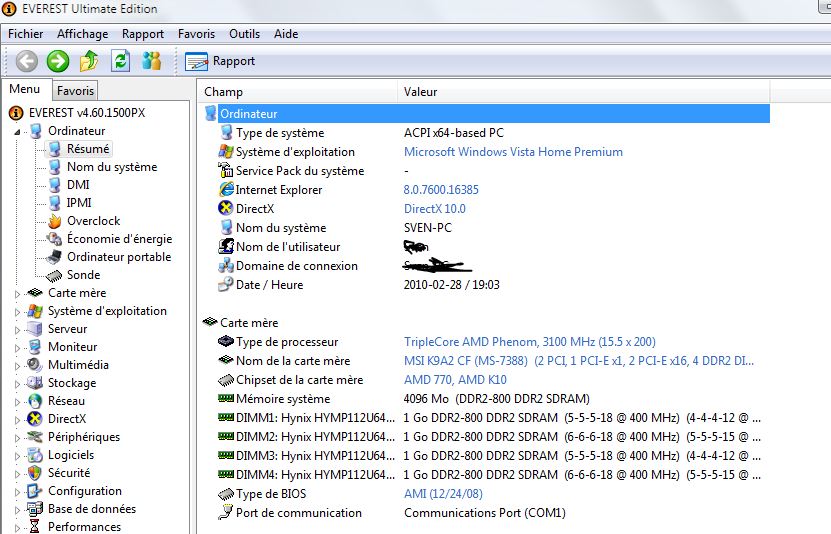Open the Fichier menu
This screenshot has width=831, height=534.
pyautogui.click(x=25, y=34)
